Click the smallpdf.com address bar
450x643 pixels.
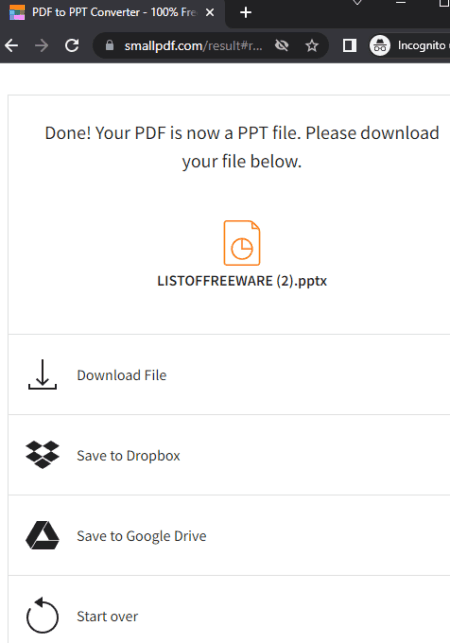pos(193,46)
